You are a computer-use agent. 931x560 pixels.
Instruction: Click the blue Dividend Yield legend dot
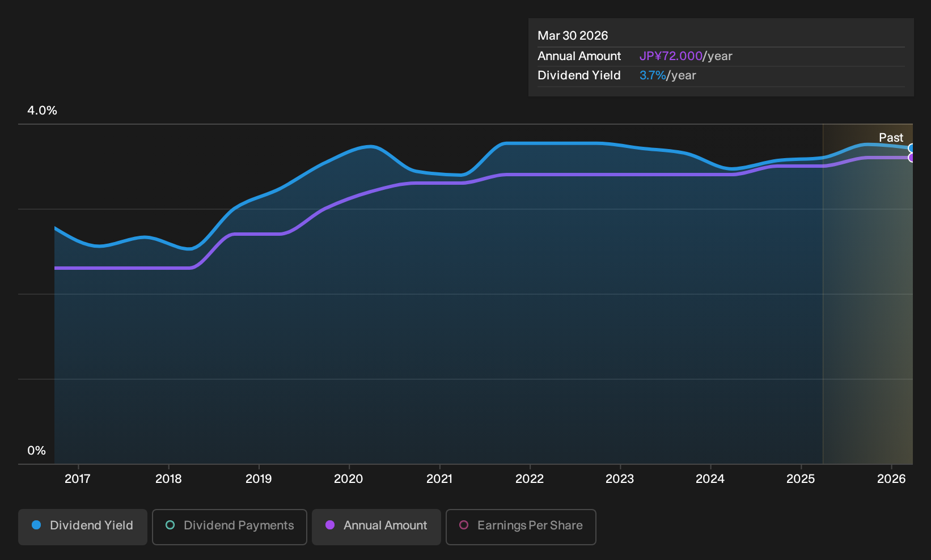(x=36, y=525)
